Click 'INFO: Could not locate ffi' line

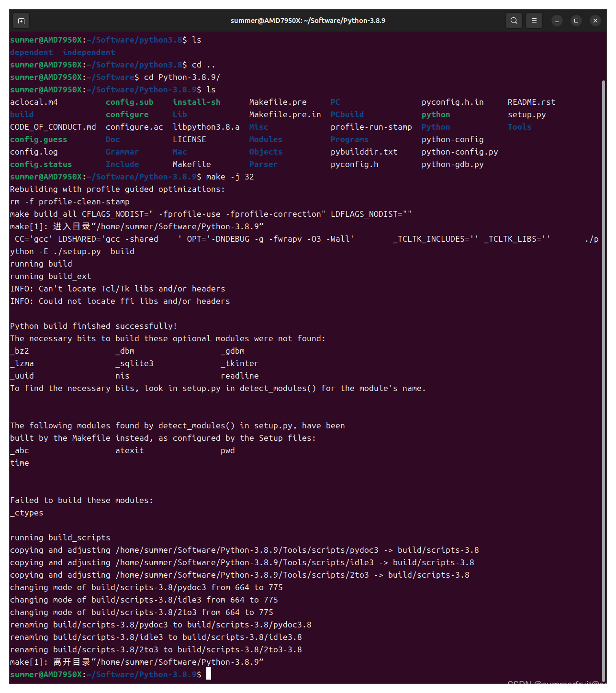pyautogui.click(x=120, y=301)
